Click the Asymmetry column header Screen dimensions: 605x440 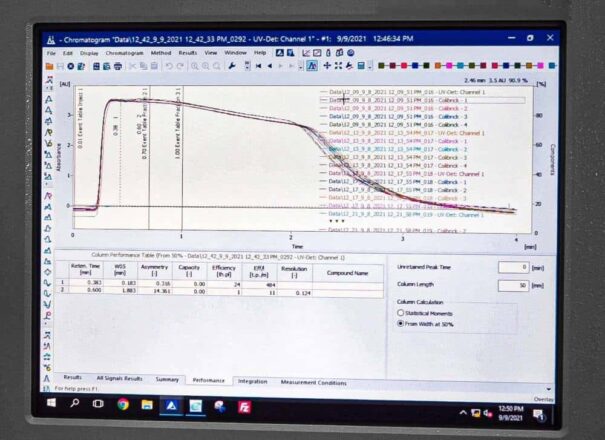(x=154, y=270)
